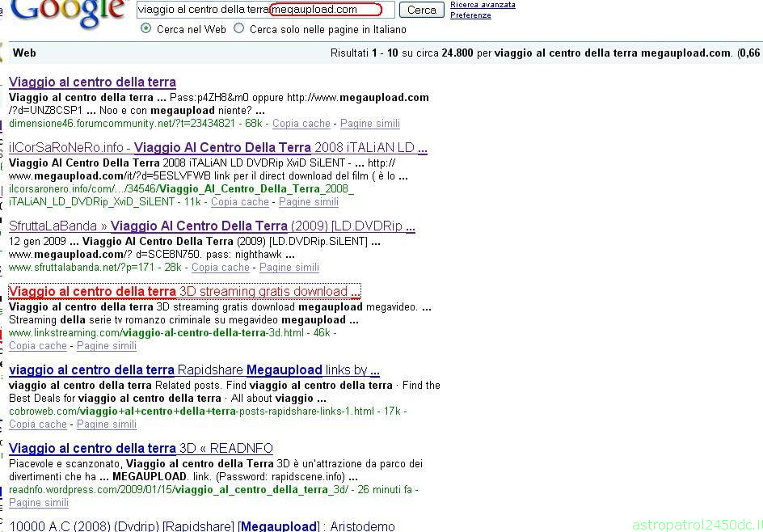The image size is (763, 532).
Task: Open Pagine simili for ilcorsaronero.info result
Action: [309, 202]
